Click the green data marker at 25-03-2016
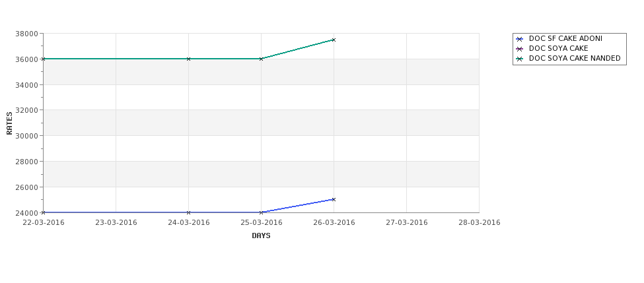 (261, 59)
